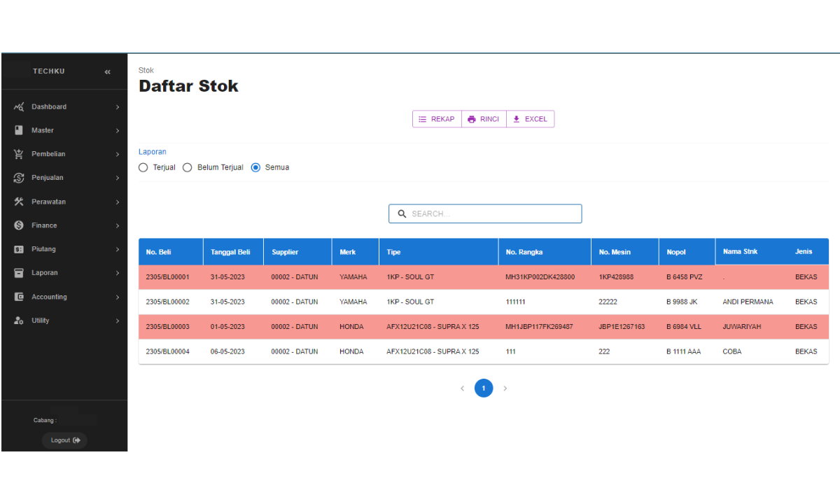Expand the Penjualan submenu arrow
Image resolution: width=840 pixels, height=504 pixels.
click(117, 178)
